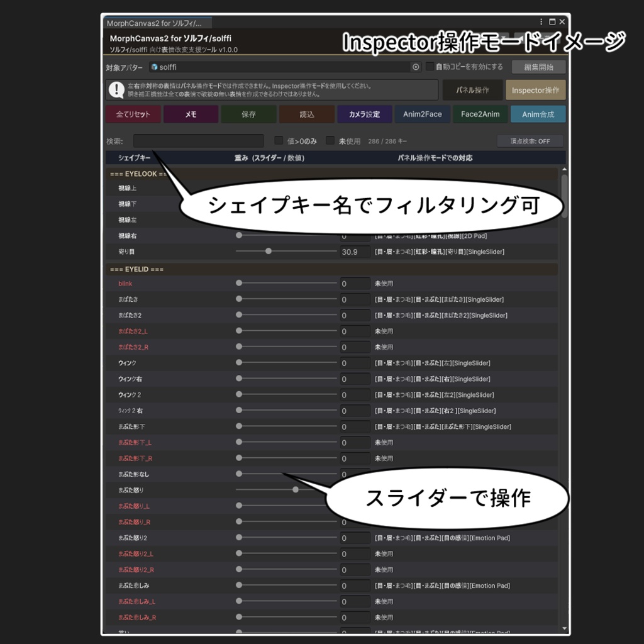Screen dimensions: 644x644
Task: Click the まぶた怒り2 value field
Action: point(355,538)
